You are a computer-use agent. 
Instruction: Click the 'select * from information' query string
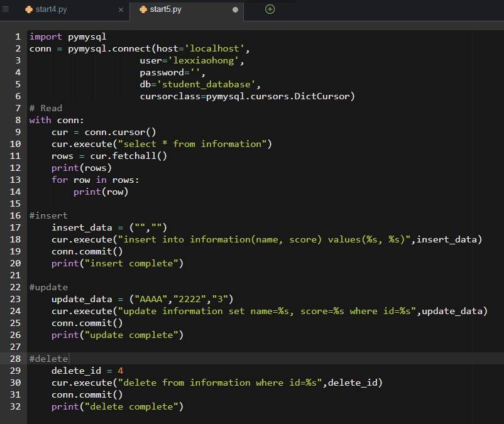coord(192,144)
